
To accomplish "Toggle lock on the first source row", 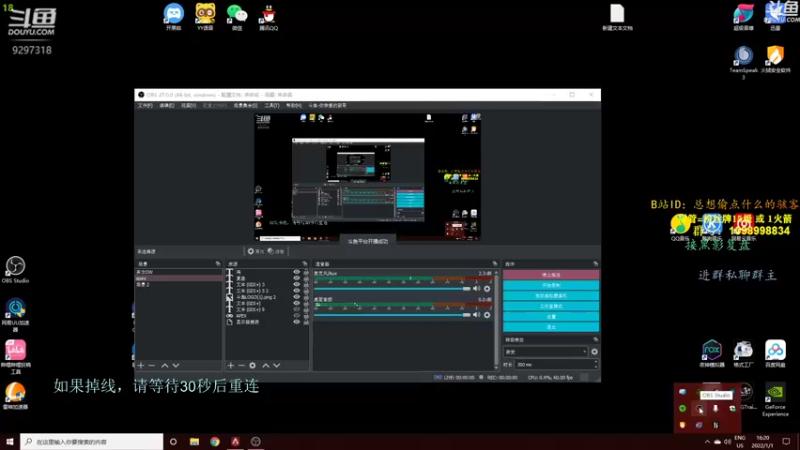I will click(306, 272).
